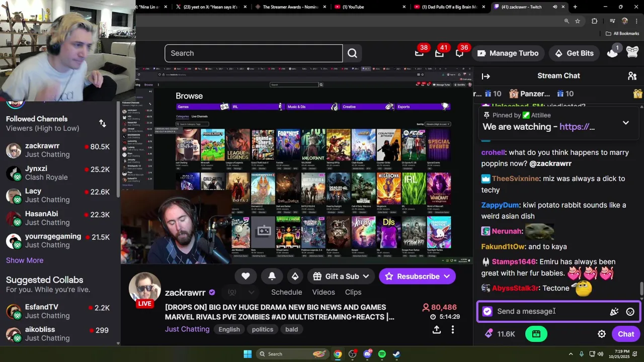This screenshot has width=644, height=362.
Task: Follow heart button for zackrawrr
Action: click(x=246, y=276)
